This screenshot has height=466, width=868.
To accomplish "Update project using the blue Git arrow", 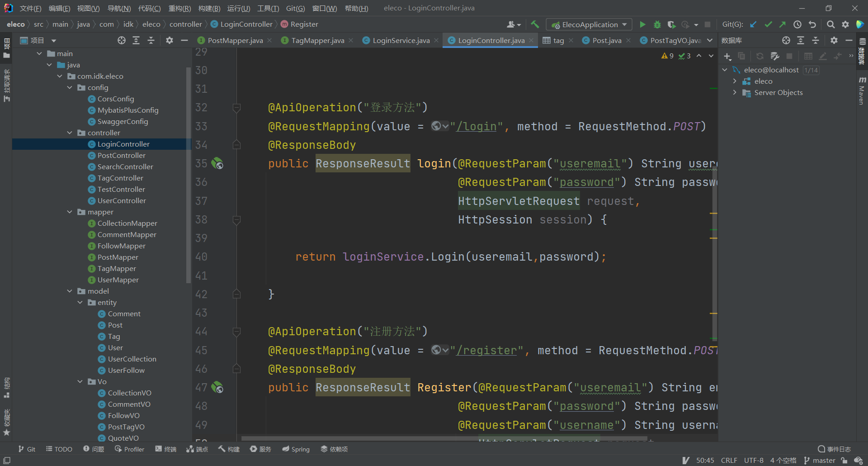I will point(753,24).
